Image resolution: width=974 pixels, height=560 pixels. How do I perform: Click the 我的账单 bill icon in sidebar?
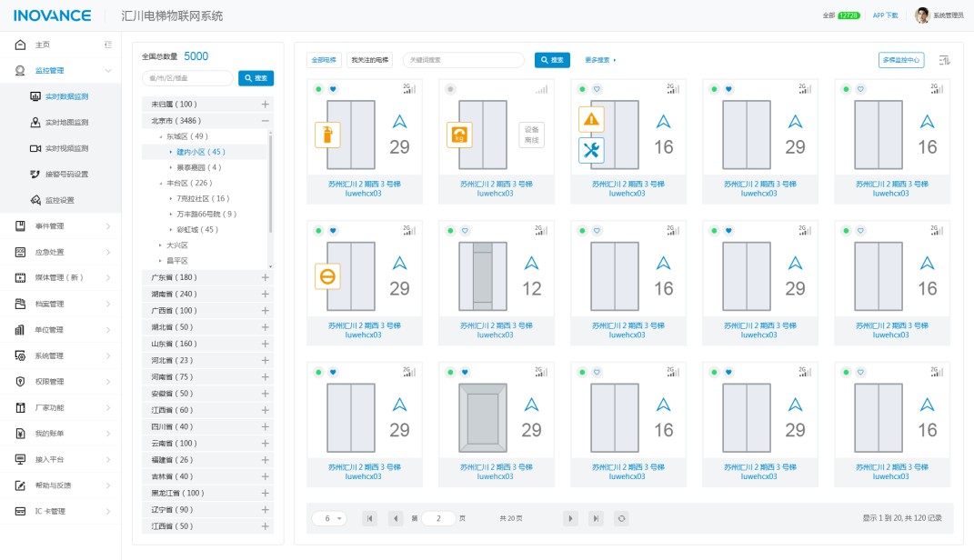(x=21, y=434)
